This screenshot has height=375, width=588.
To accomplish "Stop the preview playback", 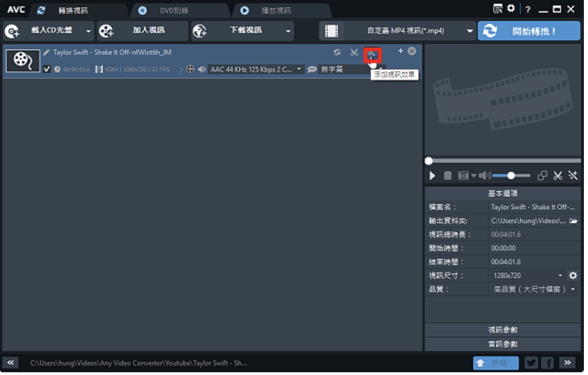I will click(x=448, y=176).
